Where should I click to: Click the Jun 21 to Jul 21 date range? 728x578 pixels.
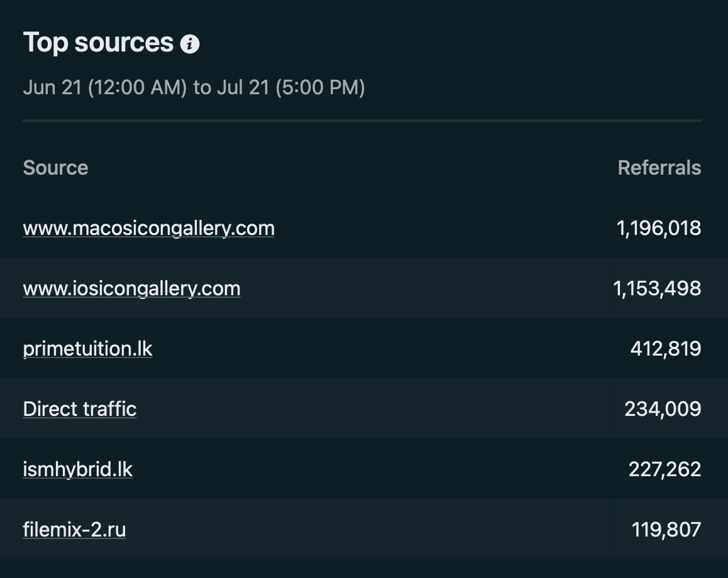194,87
